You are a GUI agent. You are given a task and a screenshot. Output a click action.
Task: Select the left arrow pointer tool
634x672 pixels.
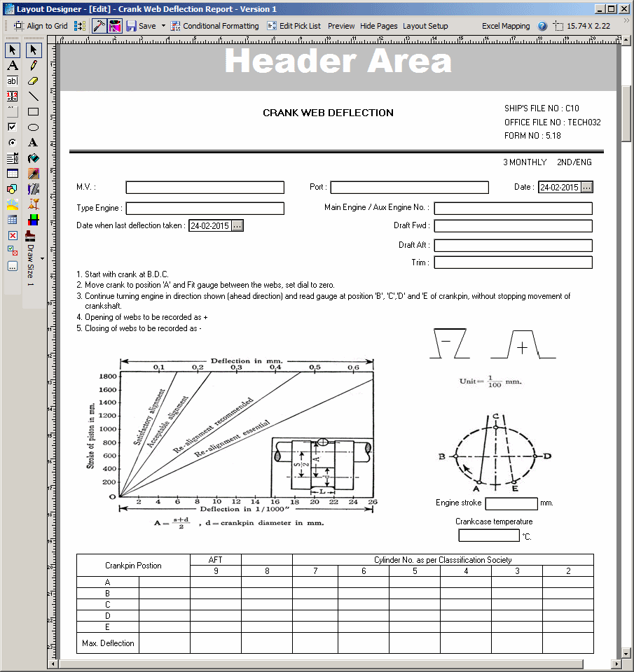[13, 50]
